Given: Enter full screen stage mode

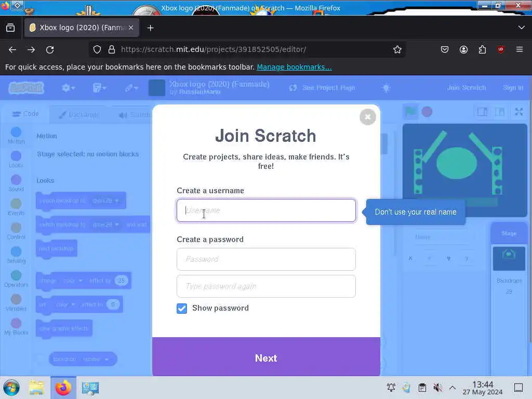Looking at the screenshot, I should point(519,112).
